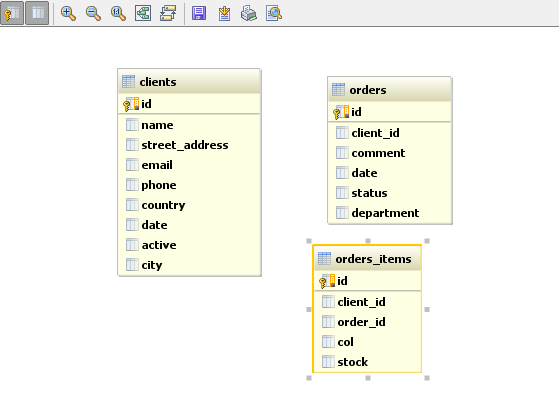
Task: Select the clients table header
Action: pos(189,82)
